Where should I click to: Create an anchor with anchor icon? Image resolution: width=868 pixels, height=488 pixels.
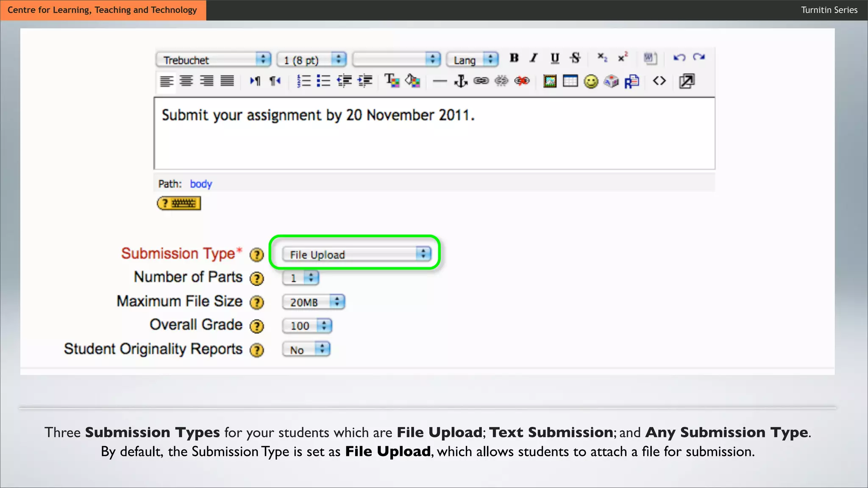(461, 81)
